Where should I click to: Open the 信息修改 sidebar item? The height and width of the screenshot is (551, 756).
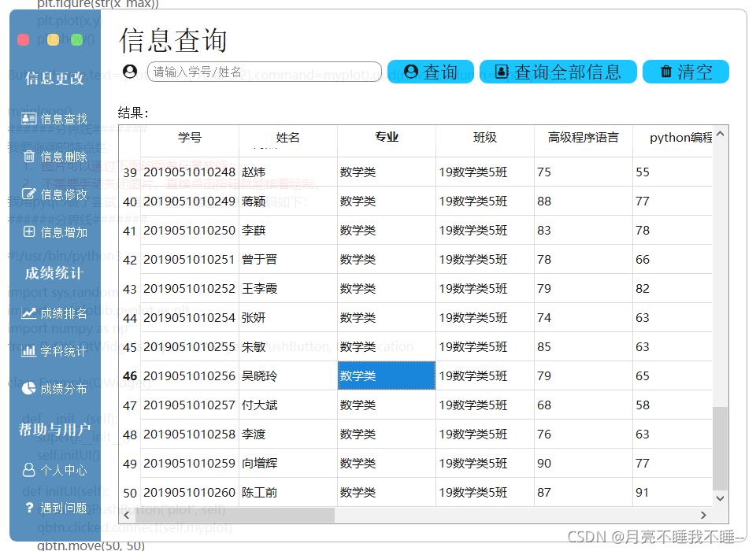pyautogui.click(x=54, y=194)
